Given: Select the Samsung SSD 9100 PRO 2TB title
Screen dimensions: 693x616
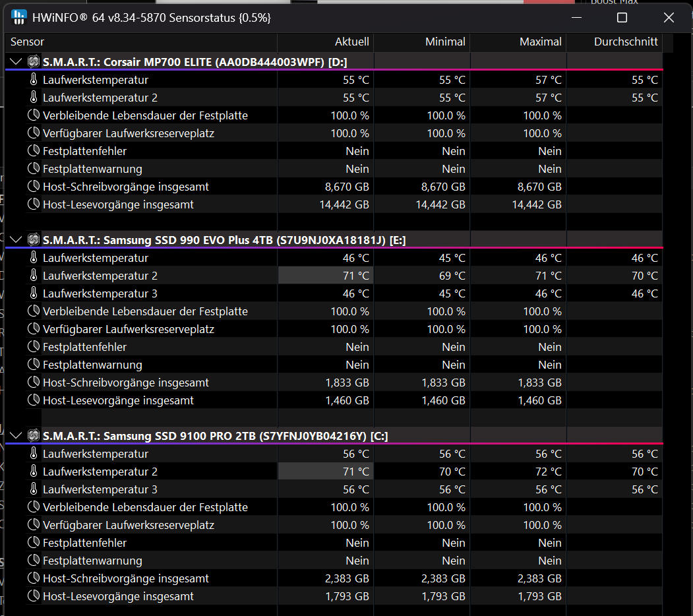Looking at the screenshot, I should point(215,436).
